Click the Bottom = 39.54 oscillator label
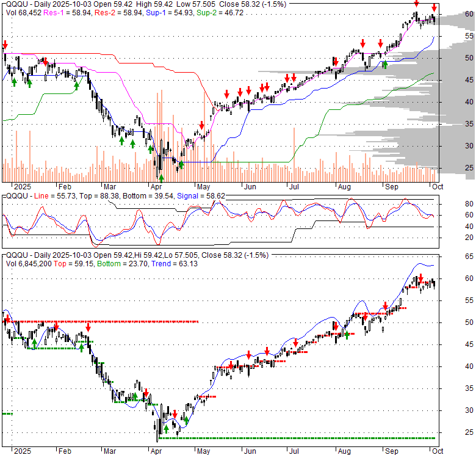This screenshot has width=476, height=455. click(148, 196)
